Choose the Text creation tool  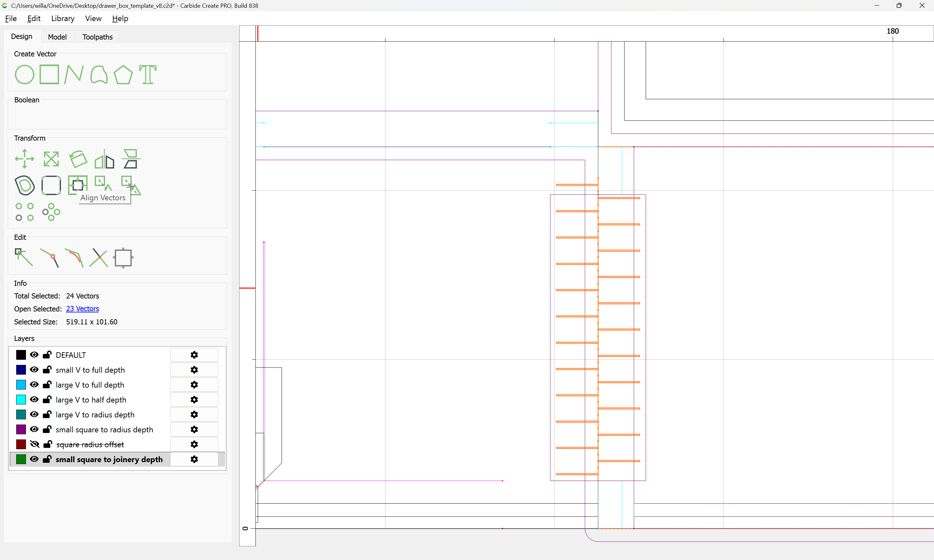pyautogui.click(x=148, y=74)
